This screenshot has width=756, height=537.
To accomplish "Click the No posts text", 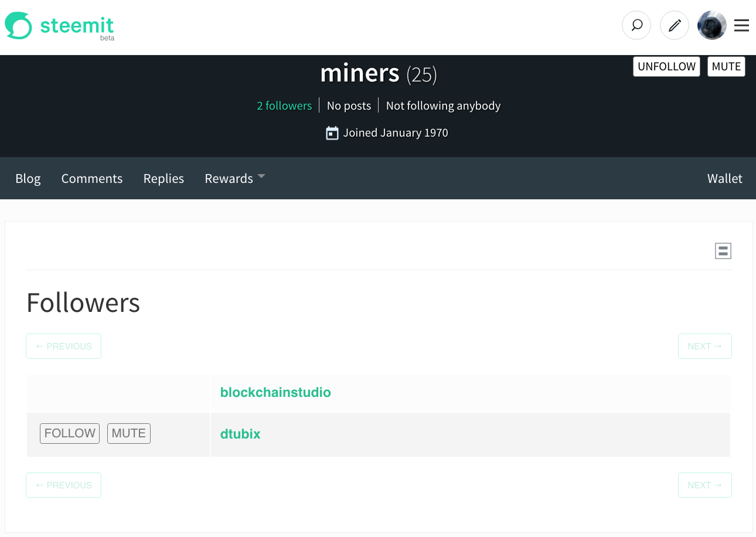I will [x=349, y=106].
